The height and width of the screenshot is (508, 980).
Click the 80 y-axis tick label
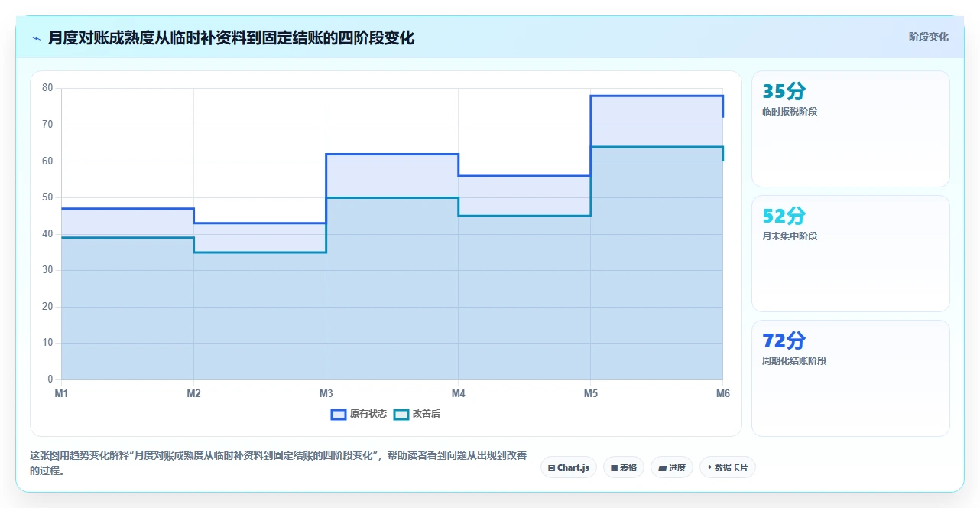47,88
